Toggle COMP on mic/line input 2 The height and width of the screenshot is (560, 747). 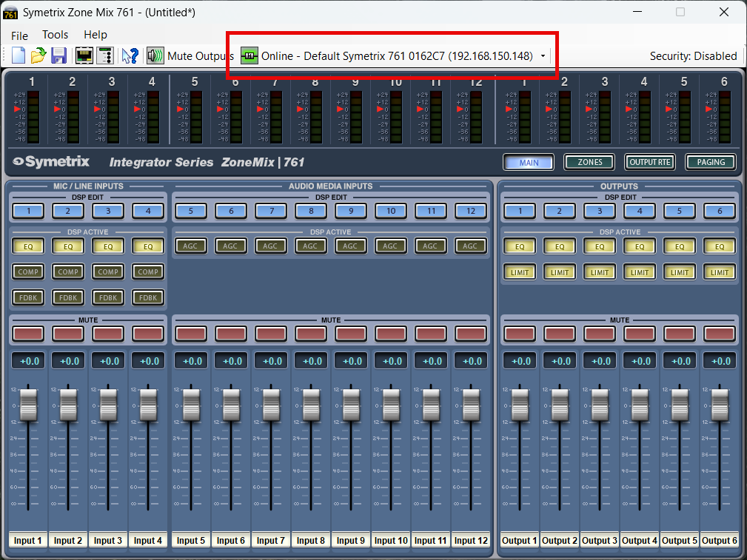68,272
